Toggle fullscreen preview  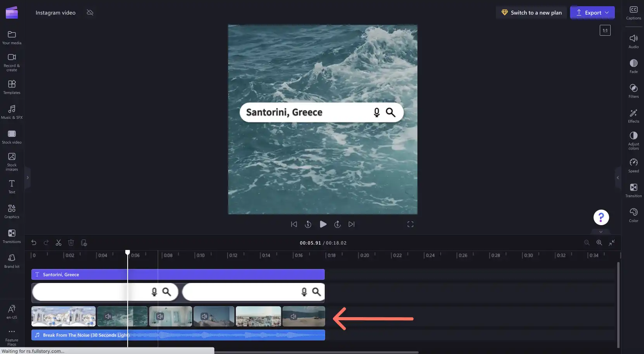410,224
